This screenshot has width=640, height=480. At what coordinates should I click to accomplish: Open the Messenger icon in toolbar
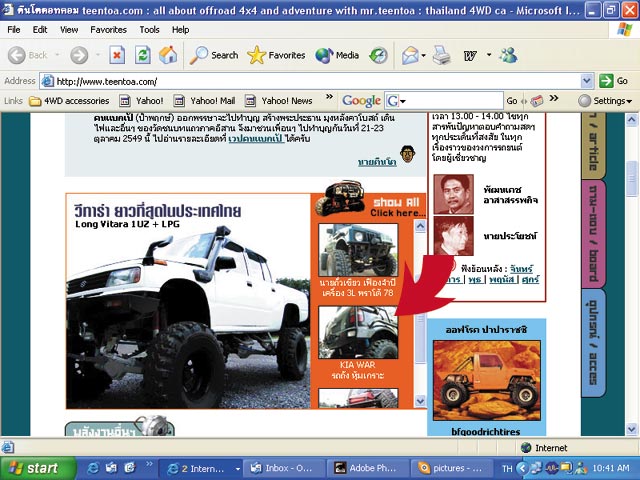[x=510, y=55]
